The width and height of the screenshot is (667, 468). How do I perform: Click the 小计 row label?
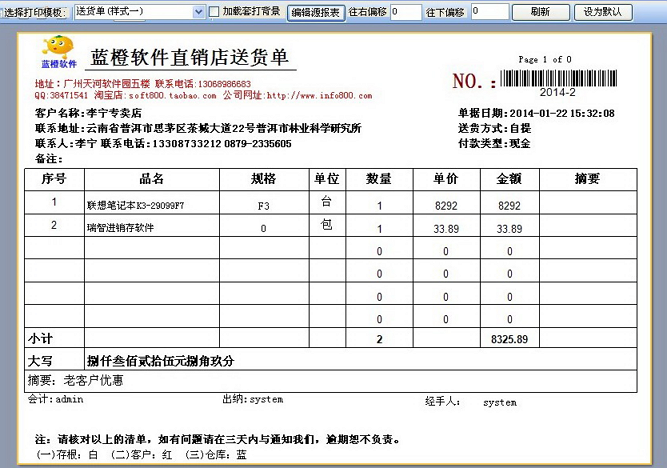click(x=40, y=339)
